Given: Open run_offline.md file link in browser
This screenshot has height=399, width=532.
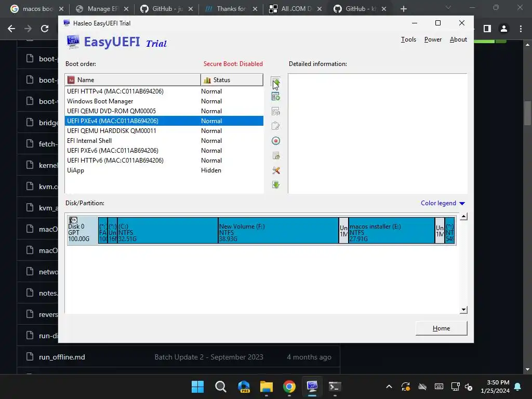Looking at the screenshot, I should pos(62,357).
